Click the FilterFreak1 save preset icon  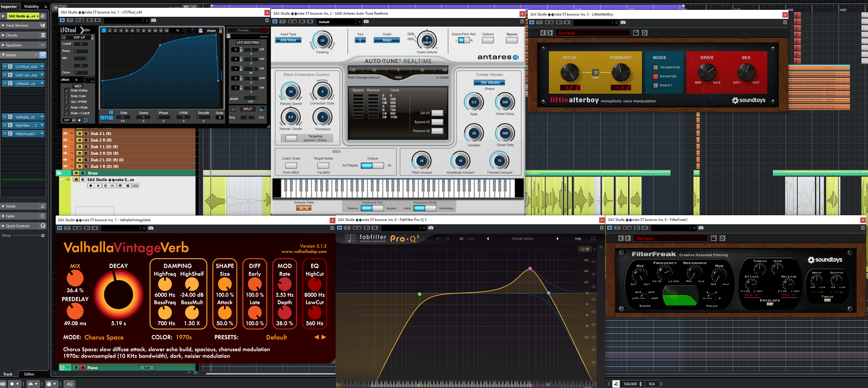pos(713,238)
